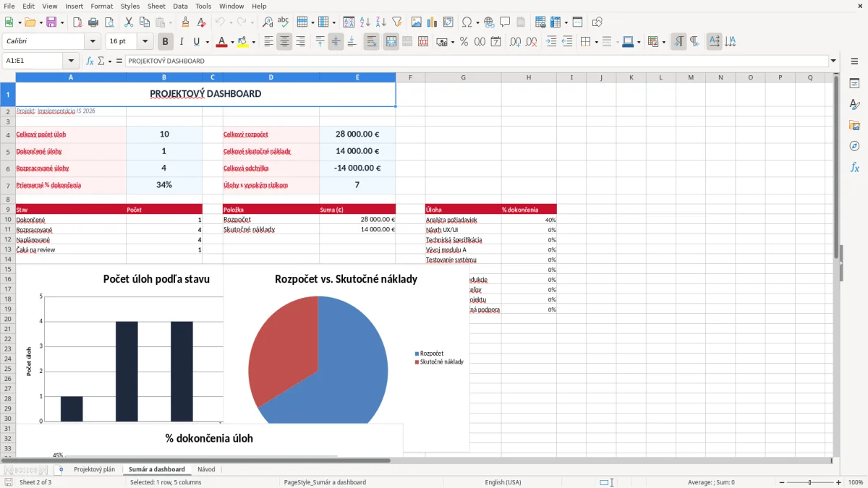Insert Special Character omega icon
Screen dimensions: 868x488
467,22
